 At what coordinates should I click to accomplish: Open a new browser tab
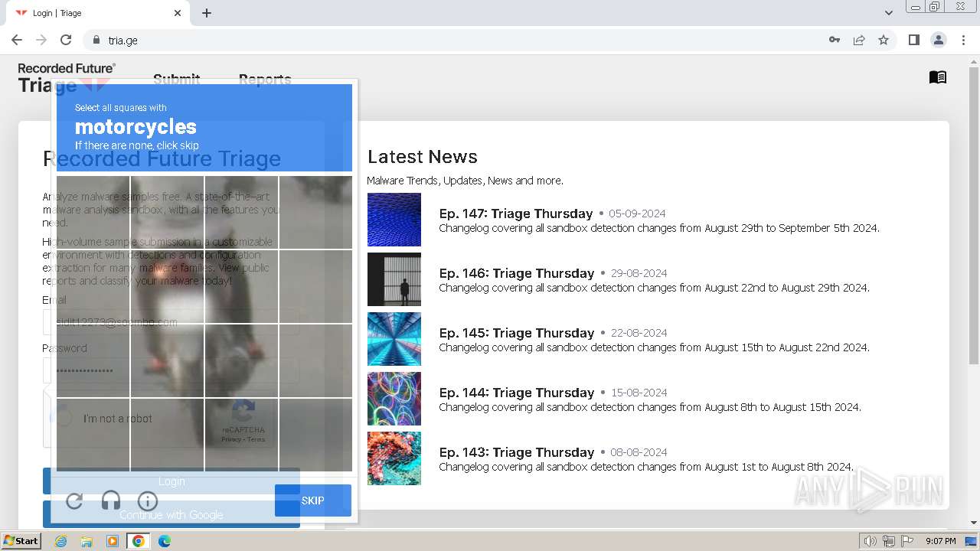click(x=207, y=13)
